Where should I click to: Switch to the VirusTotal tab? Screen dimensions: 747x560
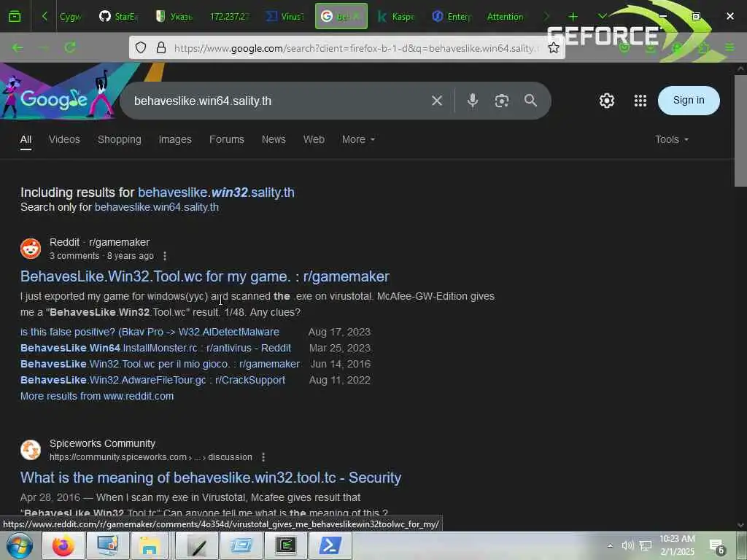click(x=285, y=17)
